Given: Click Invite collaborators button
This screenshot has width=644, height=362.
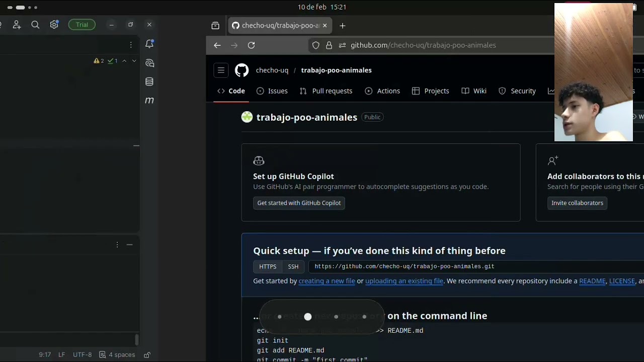Looking at the screenshot, I should (x=577, y=203).
